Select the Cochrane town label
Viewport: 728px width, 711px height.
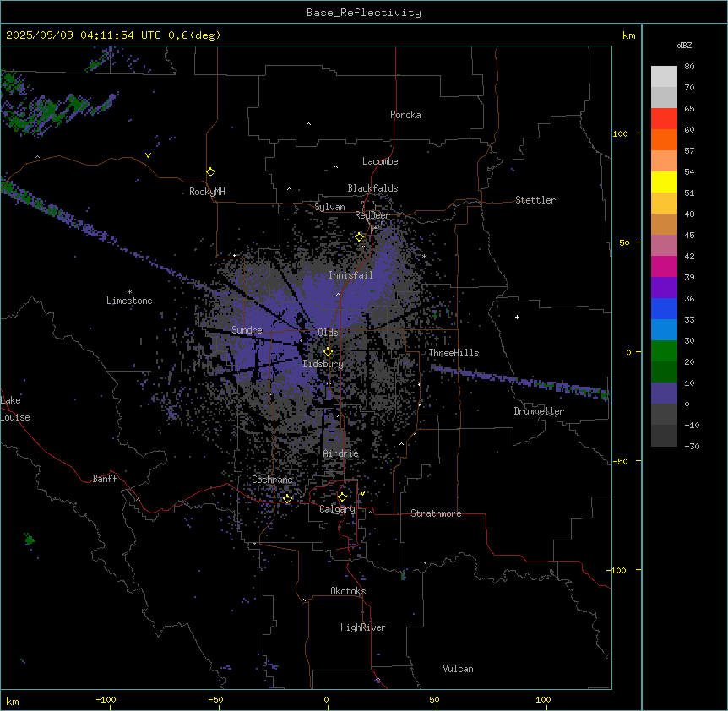click(x=272, y=480)
